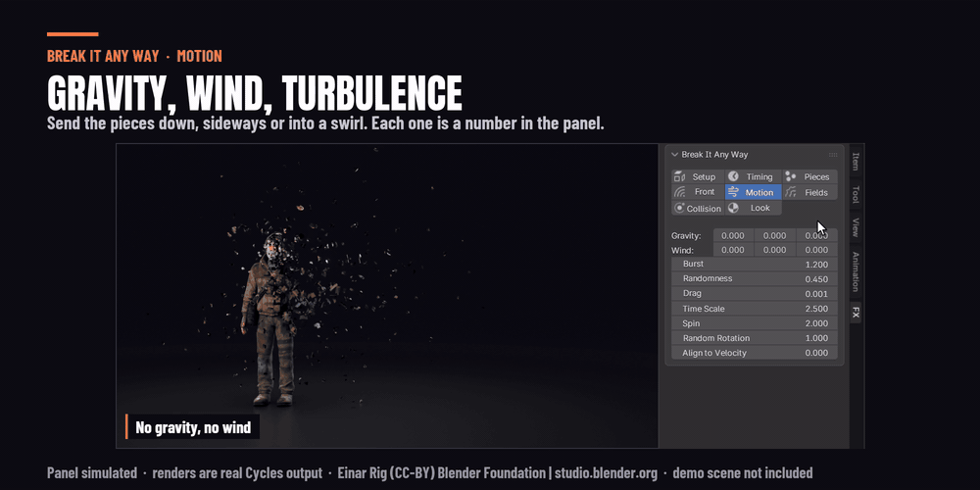The width and height of the screenshot is (980, 490).
Task: Click the middle Gravity value field
Action: pyautogui.click(x=775, y=235)
